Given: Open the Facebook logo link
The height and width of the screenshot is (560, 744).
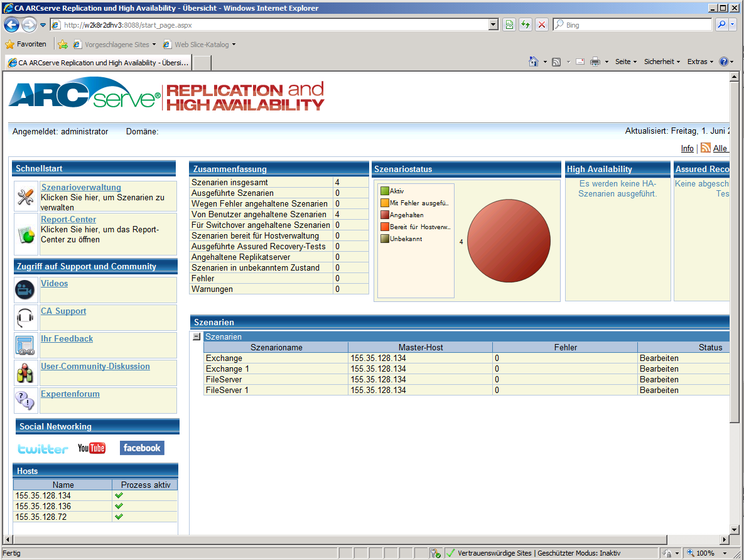Looking at the screenshot, I should (x=141, y=448).
